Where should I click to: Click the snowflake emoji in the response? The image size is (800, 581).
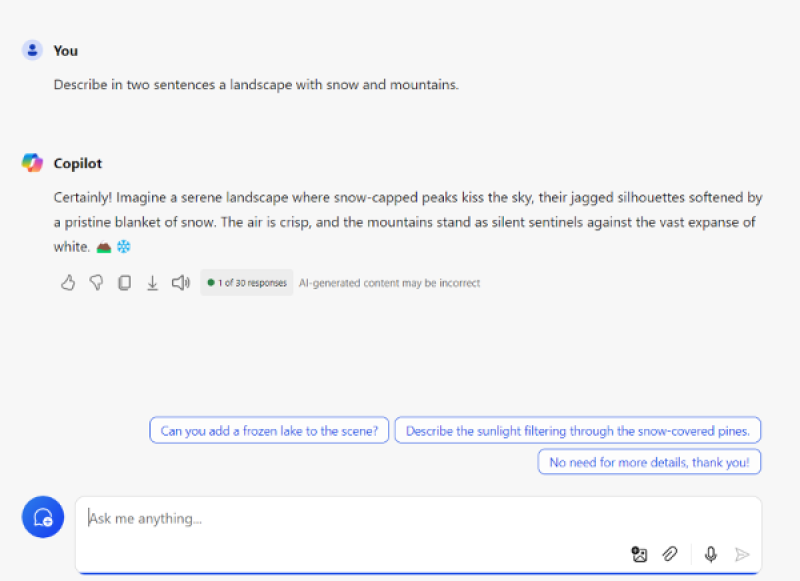click(123, 247)
